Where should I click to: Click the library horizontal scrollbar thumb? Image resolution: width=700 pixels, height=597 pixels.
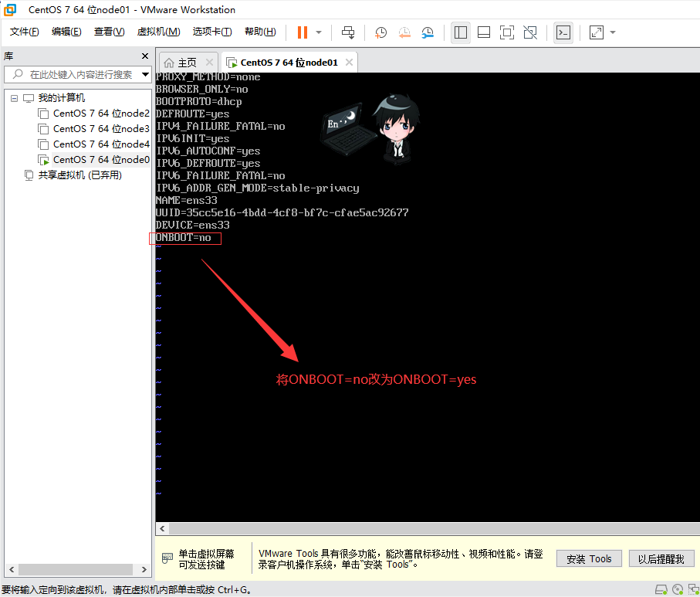76,569
